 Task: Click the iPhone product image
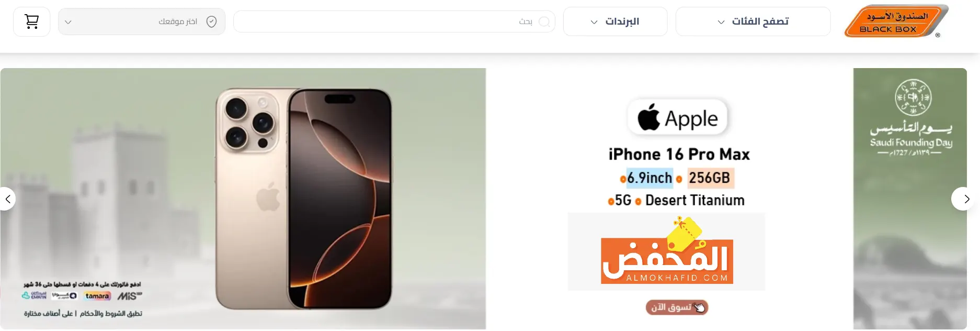(304, 199)
